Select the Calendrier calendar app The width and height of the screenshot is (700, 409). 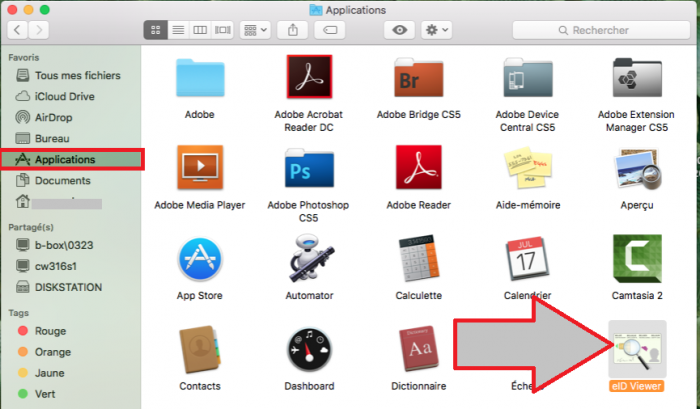pyautogui.click(x=528, y=259)
